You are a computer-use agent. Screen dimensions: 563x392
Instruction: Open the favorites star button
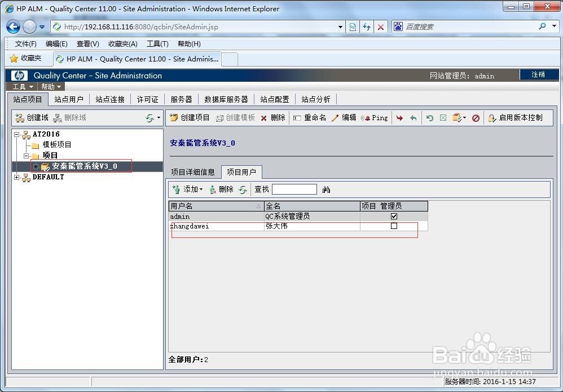pos(26,58)
